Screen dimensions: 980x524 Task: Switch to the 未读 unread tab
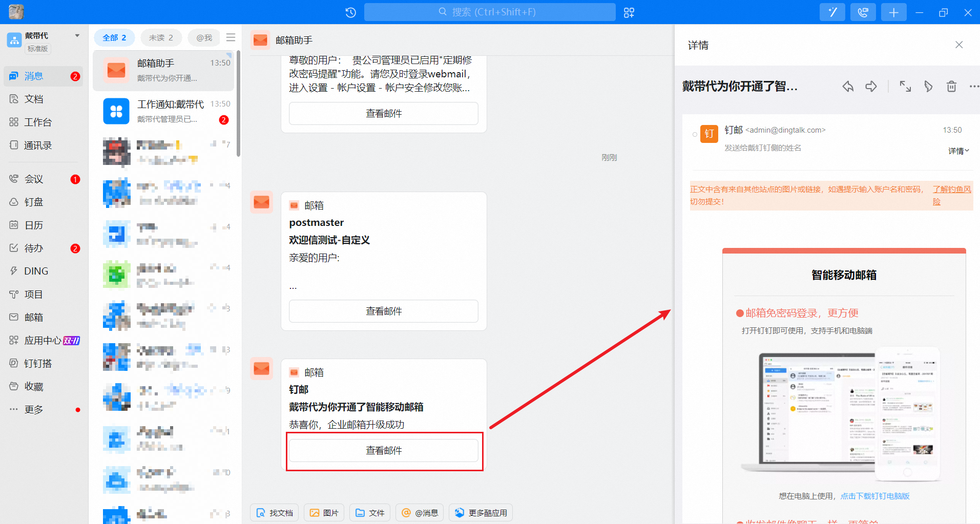click(x=161, y=37)
